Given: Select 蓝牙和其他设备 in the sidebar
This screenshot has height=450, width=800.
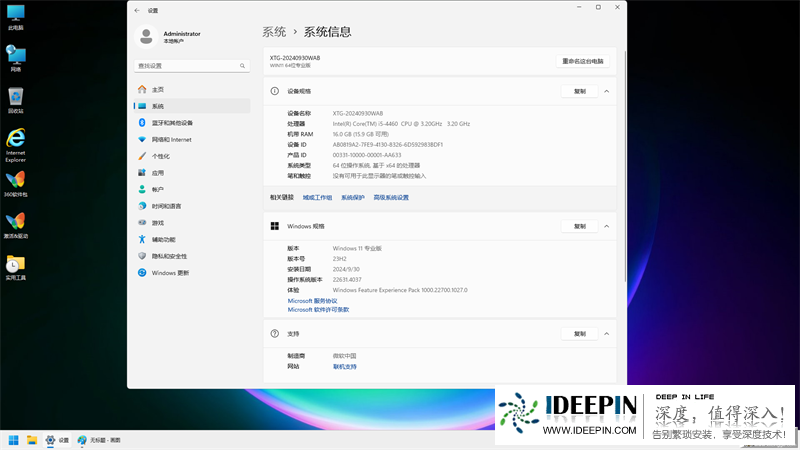Looking at the screenshot, I should 192,122.
